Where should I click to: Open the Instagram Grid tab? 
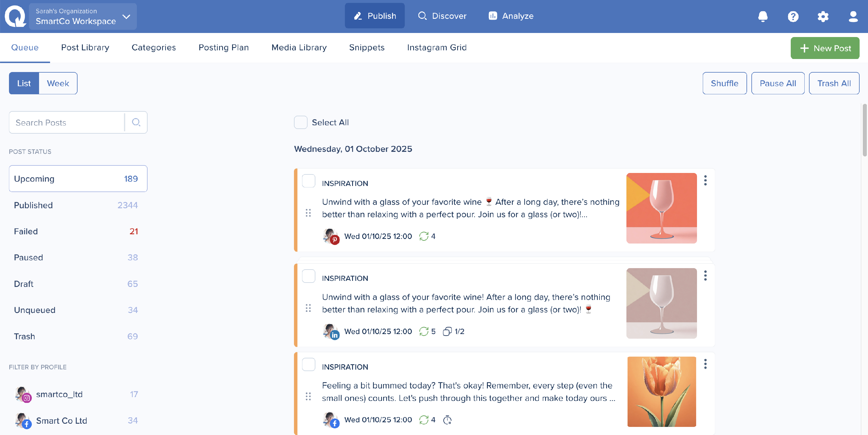tap(437, 47)
